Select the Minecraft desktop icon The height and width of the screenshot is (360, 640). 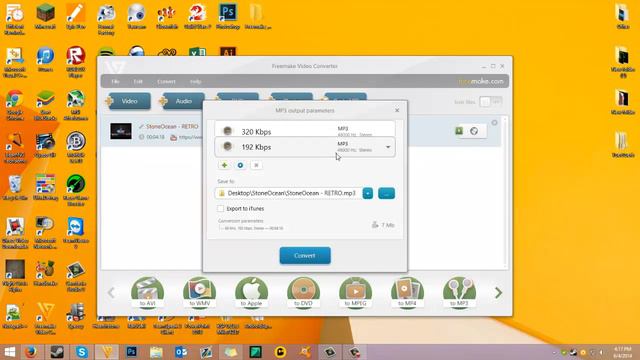[x=45, y=17]
